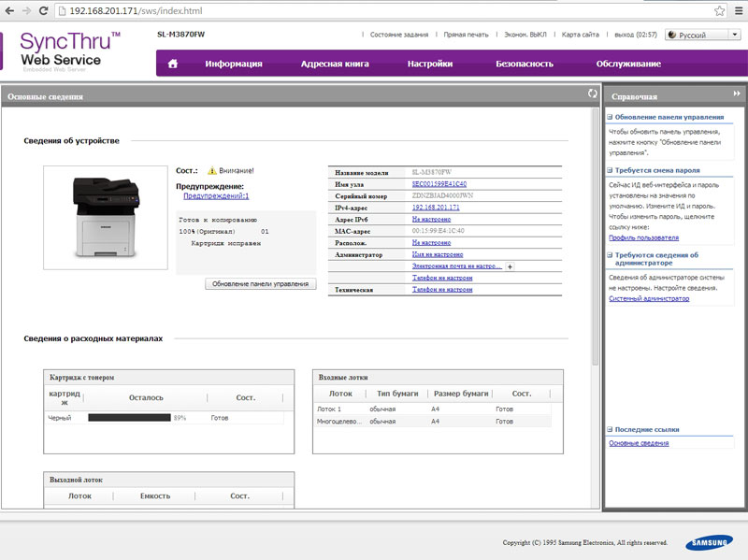Collapse the Справочная sidebar with double arrow
Screen dimensions: 748x560
click(737, 93)
